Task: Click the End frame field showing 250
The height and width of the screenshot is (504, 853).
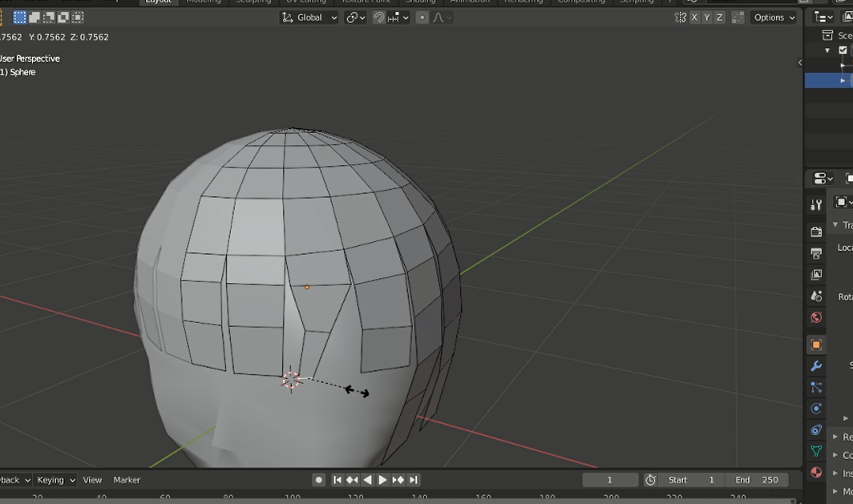Action: tap(757, 479)
